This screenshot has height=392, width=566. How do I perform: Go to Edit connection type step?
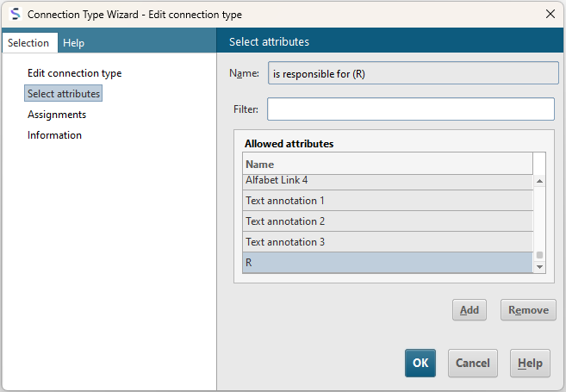point(74,73)
